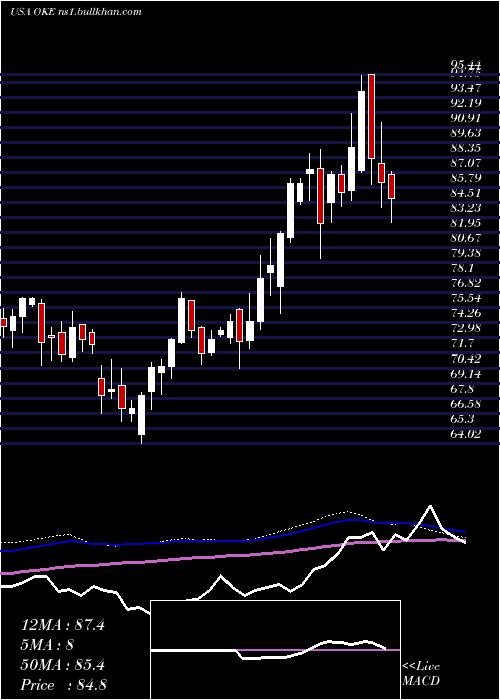500x700 pixels.
Task: Click the 92.19 price axis label
Action: pyautogui.click(x=466, y=103)
